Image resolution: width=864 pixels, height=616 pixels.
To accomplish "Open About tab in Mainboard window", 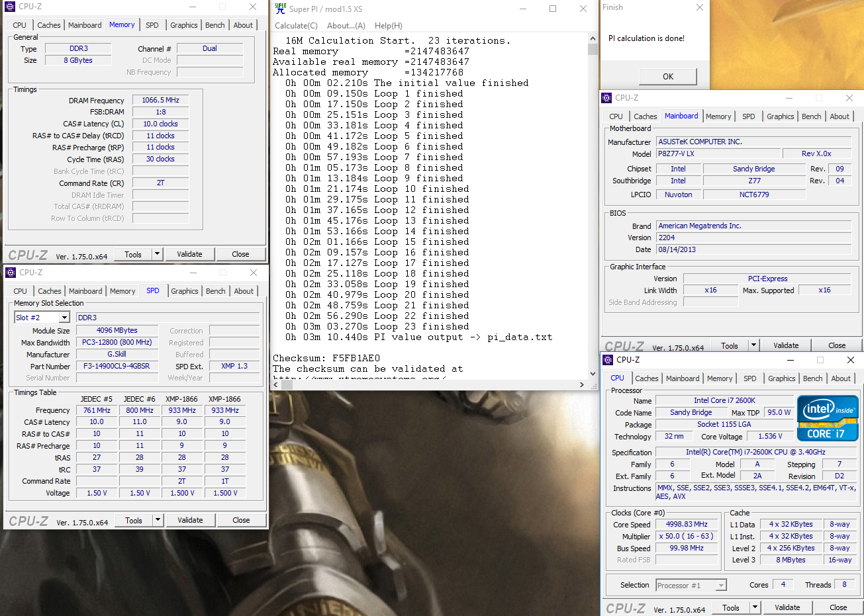I will (x=840, y=116).
